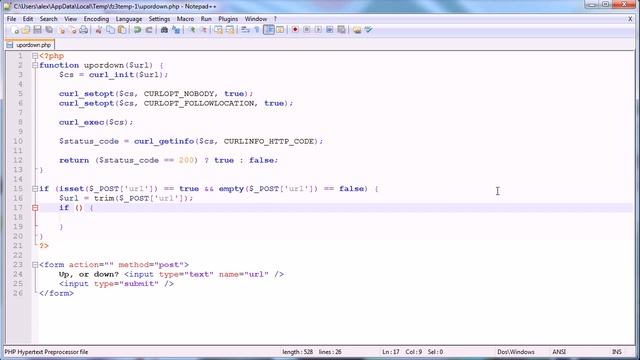This screenshot has width=640, height=360.
Task: Select the upordown.php document tab
Action: pyautogui.click(x=30, y=45)
